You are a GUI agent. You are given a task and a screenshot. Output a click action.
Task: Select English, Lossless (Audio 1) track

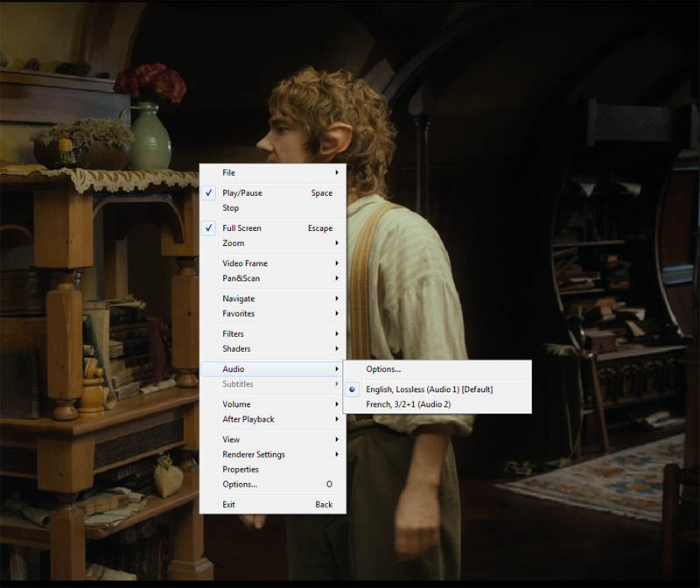(x=437, y=389)
